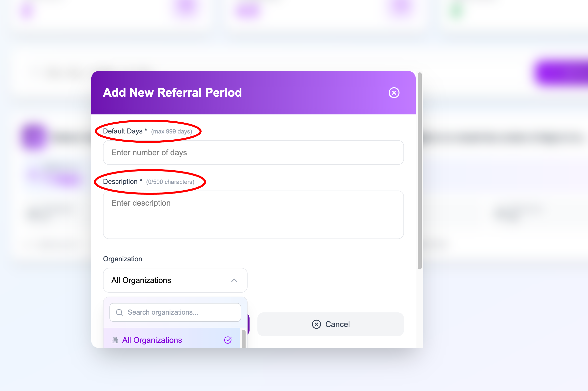Click the Default Days field label
The height and width of the screenshot is (391, 588).
[x=123, y=131]
